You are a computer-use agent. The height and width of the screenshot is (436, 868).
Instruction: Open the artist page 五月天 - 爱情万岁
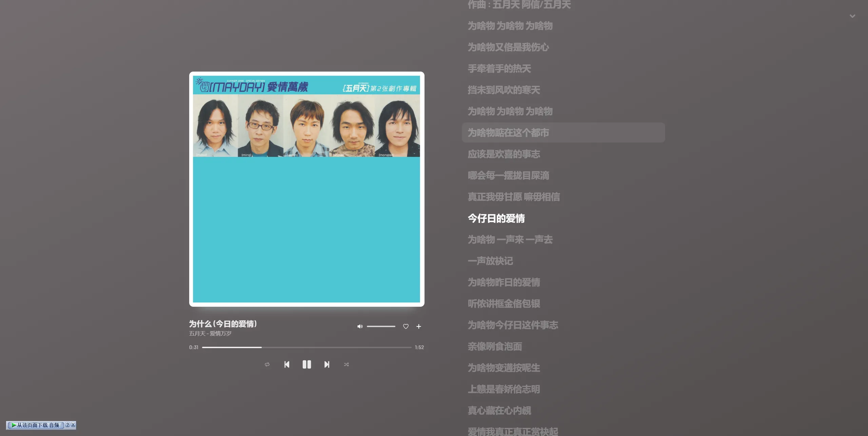[x=210, y=334]
